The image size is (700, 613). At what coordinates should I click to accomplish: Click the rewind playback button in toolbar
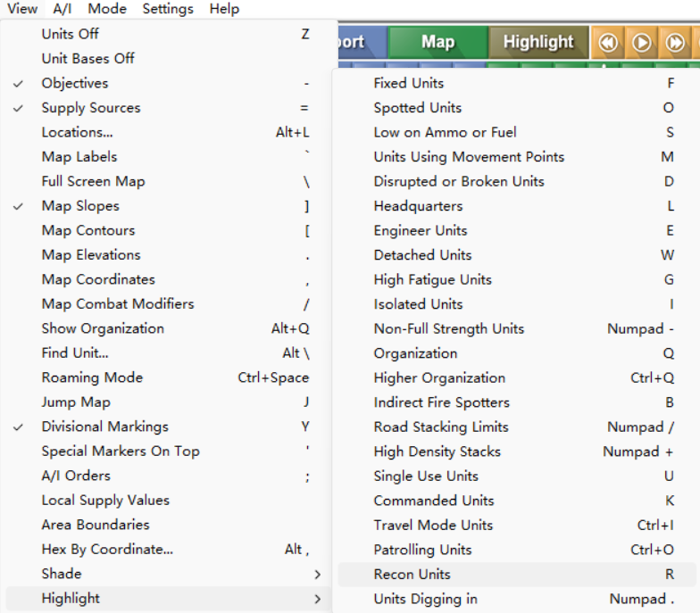click(608, 42)
